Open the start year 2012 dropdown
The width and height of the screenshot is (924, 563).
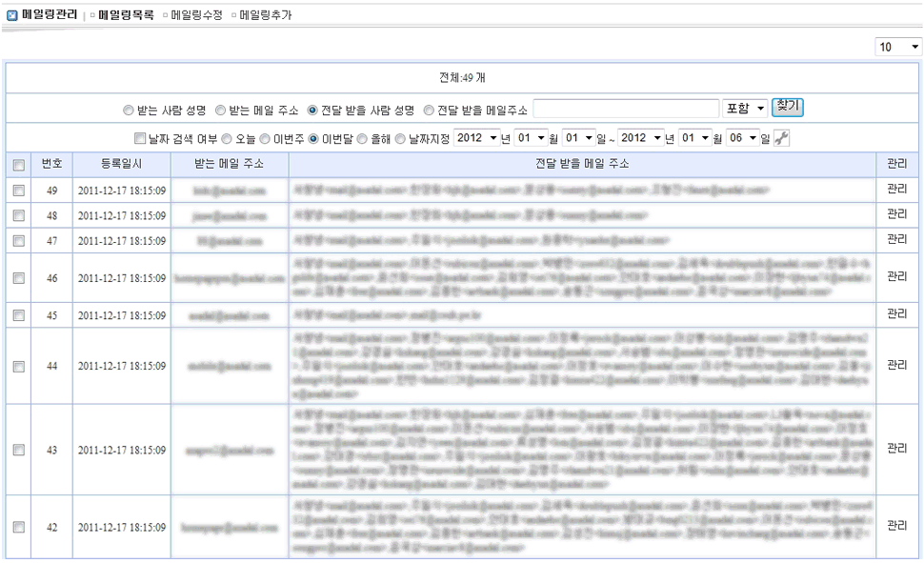pyautogui.click(x=476, y=139)
